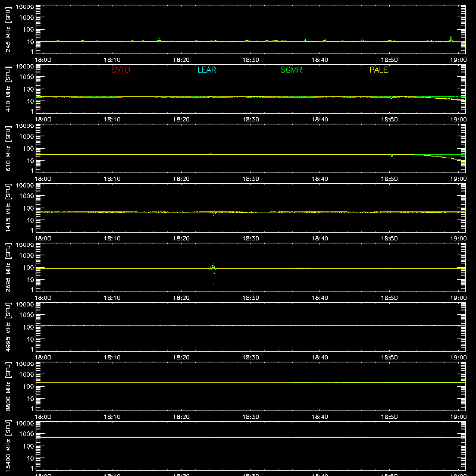The image size is (476, 476).
Task: Click the yellow dip near 18:50 in 610 MHz plot
Action: [392, 155]
